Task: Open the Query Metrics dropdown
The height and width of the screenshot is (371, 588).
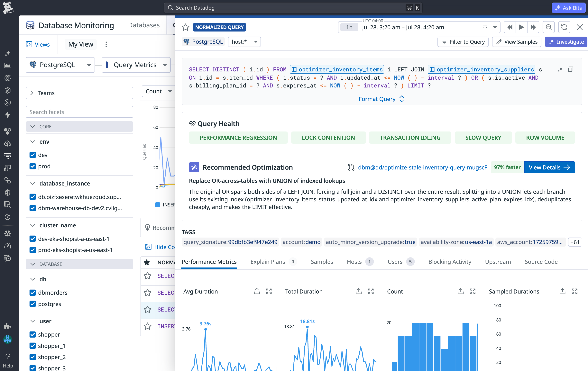Action: (x=136, y=65)
